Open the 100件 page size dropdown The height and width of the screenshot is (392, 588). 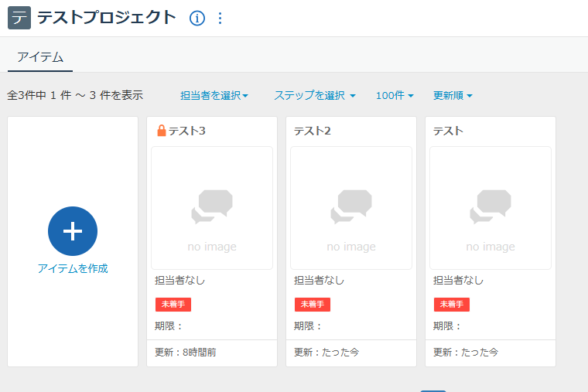pos(395,96)
